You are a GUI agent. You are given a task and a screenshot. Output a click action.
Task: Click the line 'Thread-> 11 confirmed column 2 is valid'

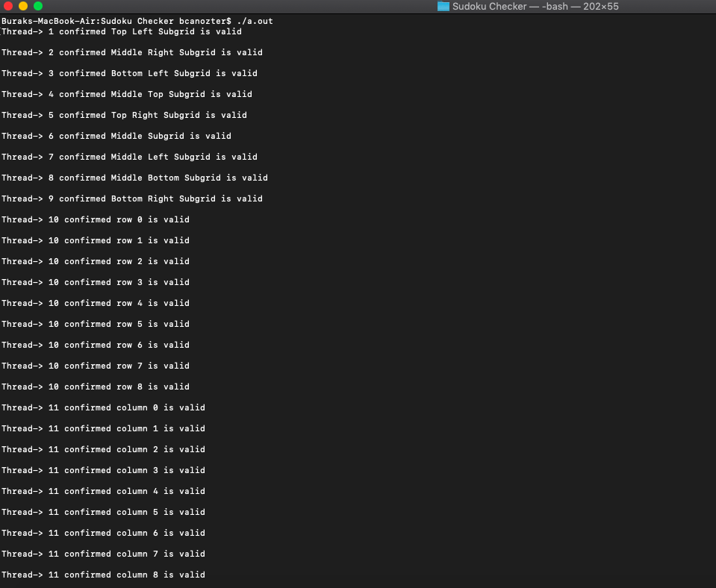click(x=103, y=449)
